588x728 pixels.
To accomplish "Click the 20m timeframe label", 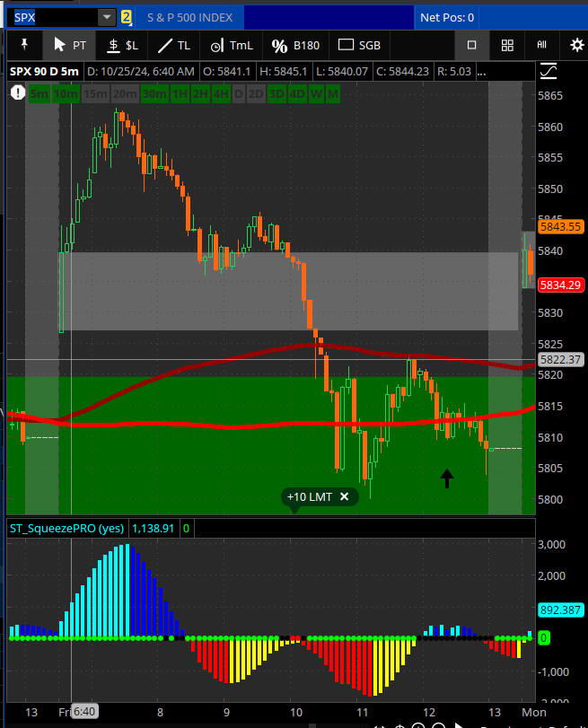I will pos(125,94).
